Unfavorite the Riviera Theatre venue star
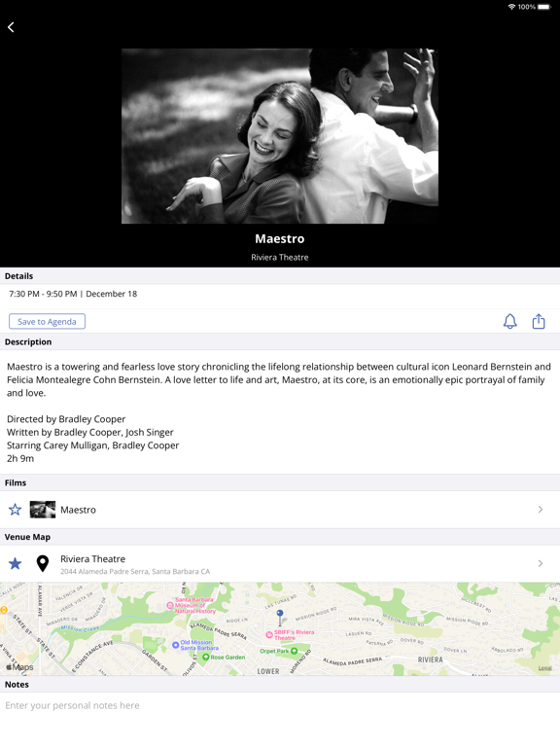The height and width of the screenshot is (747, 560). tap(16, 563)
